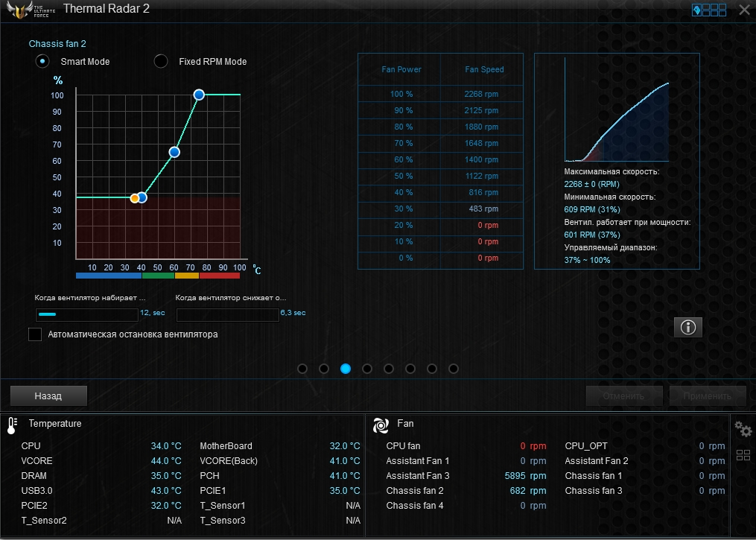Click the 2125 rpm table cell

[x=481, y=110]
